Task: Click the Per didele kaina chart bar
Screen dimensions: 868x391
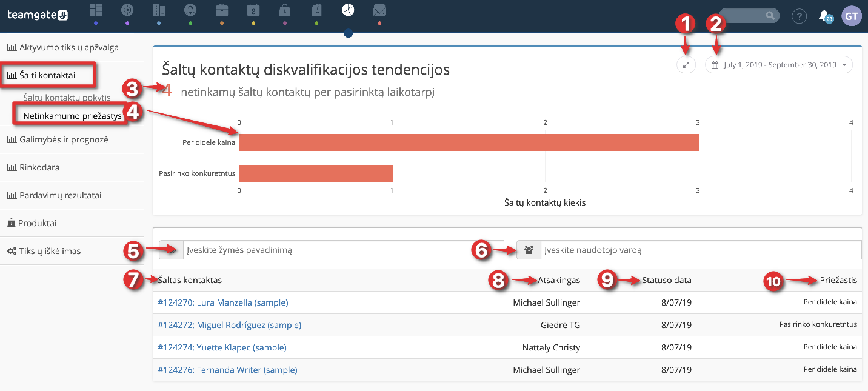Action: point(469,142)
